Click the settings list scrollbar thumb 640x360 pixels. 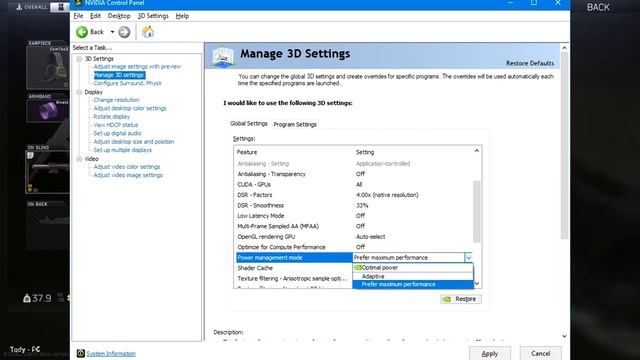[x=477, y=211]
